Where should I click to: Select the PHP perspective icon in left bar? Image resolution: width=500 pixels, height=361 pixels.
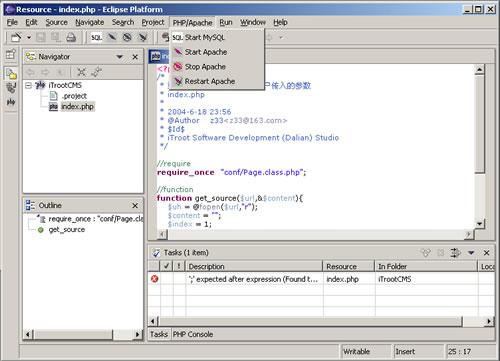coord(11,102)
